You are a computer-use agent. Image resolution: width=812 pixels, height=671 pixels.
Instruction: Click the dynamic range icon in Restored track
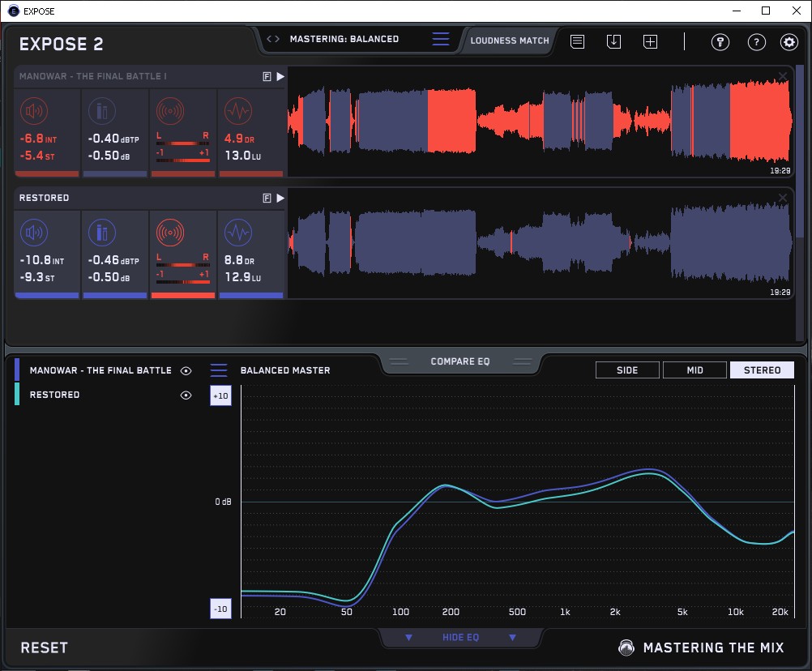(x=237, y=233)
